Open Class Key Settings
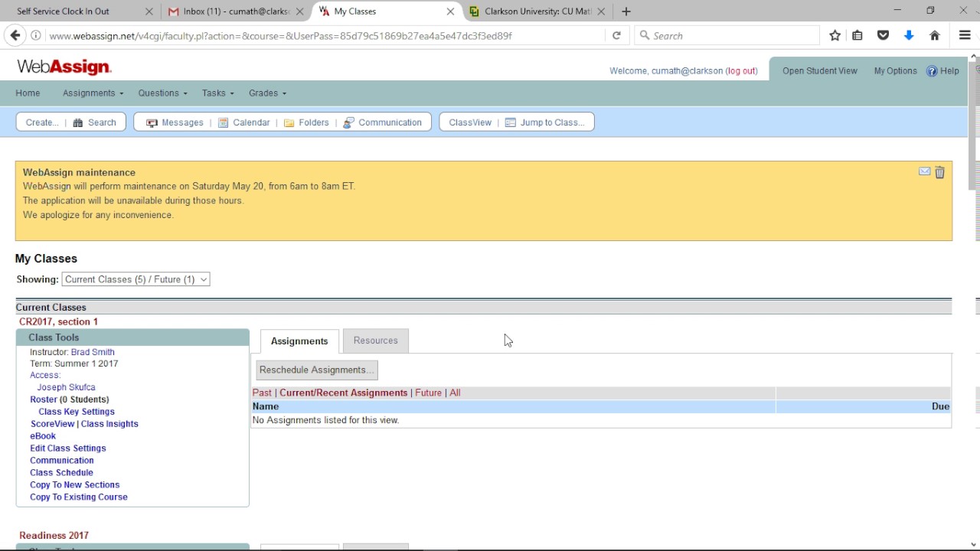This screenshot has height=551, width=980. click(77, 412)
